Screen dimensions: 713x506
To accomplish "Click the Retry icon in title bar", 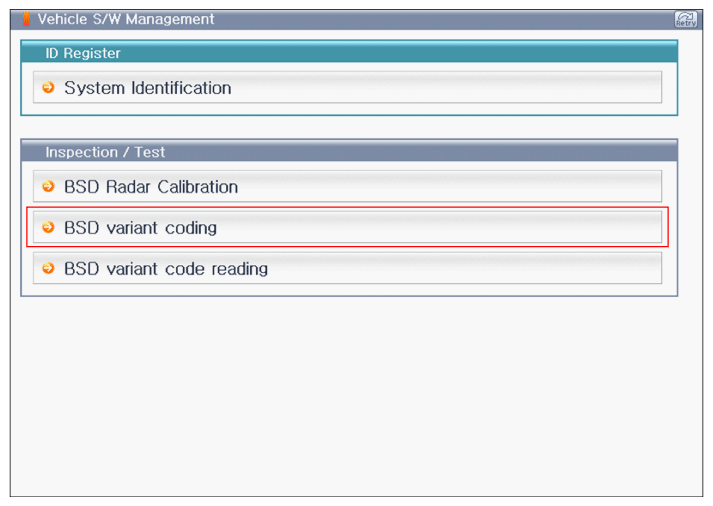I will pyautogui.click(x=686, y=19).
